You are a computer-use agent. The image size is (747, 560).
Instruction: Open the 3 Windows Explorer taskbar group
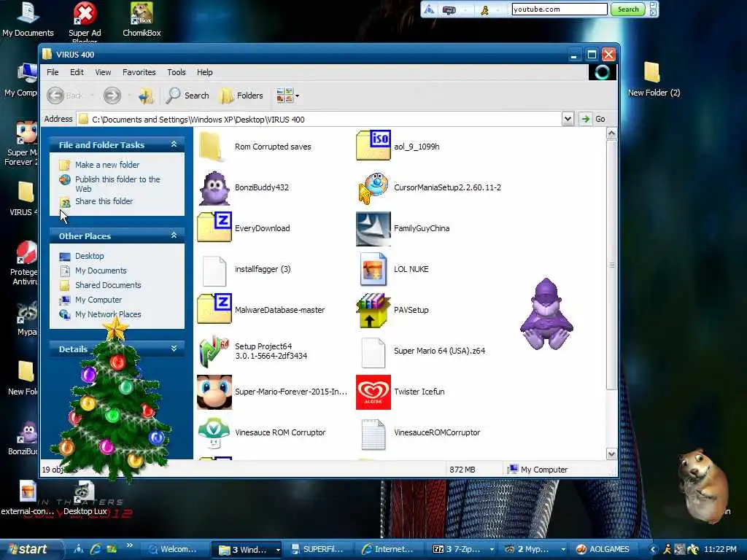point(247,550)
